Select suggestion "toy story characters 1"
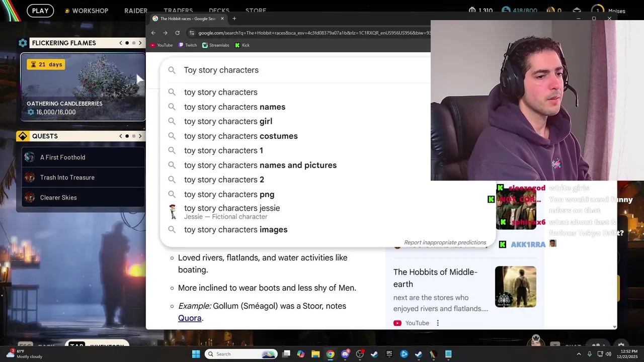Screen dimensions: 644x362 (328, 150)
